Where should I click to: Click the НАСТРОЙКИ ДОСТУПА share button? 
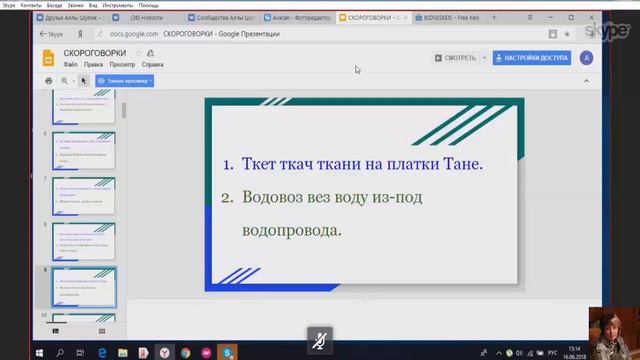(531, 58)
